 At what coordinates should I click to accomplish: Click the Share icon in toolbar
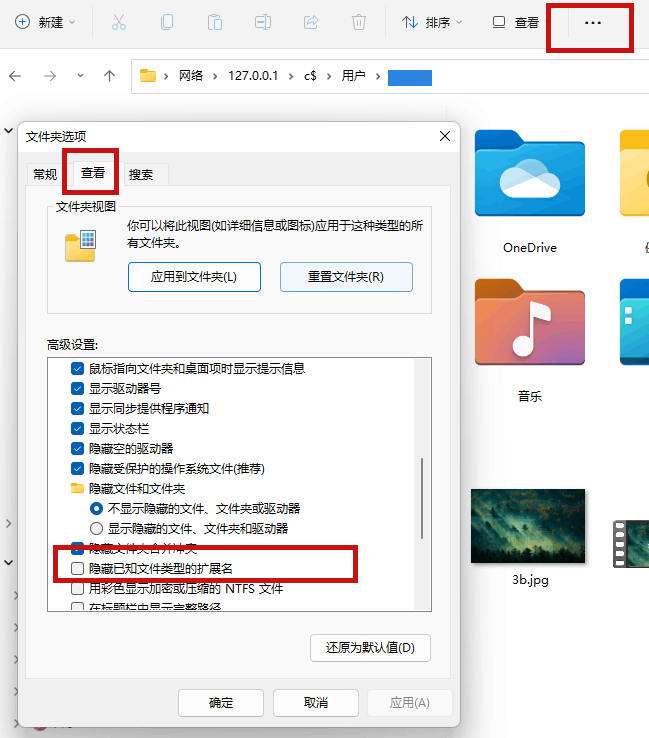311,22
